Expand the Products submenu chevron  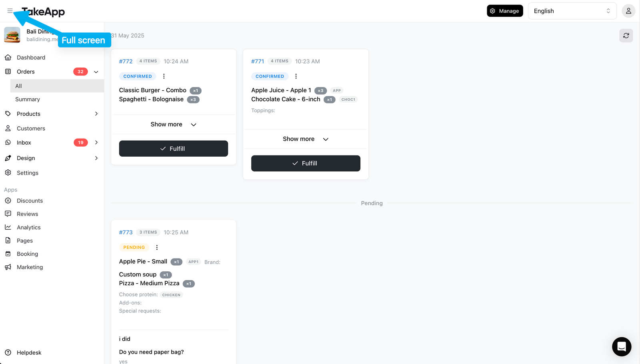[x=96, y=114]
